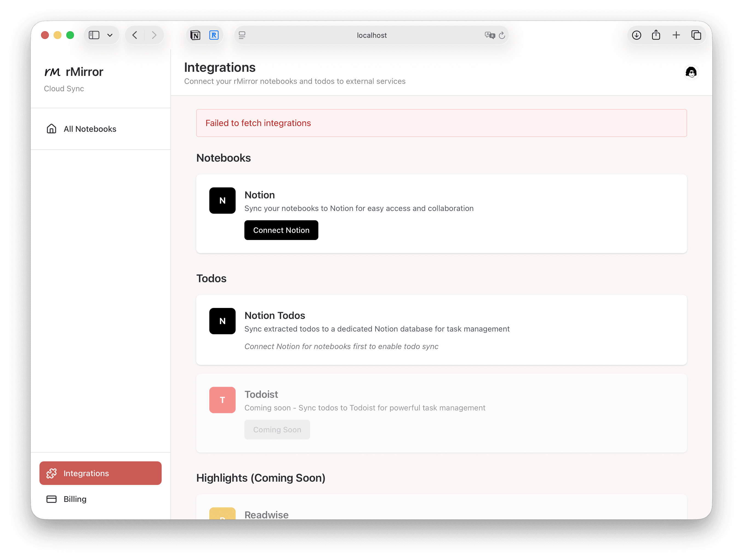The image size is (743, 560).
Task: Click the Connect Notion button
Action: pos(281,230)
